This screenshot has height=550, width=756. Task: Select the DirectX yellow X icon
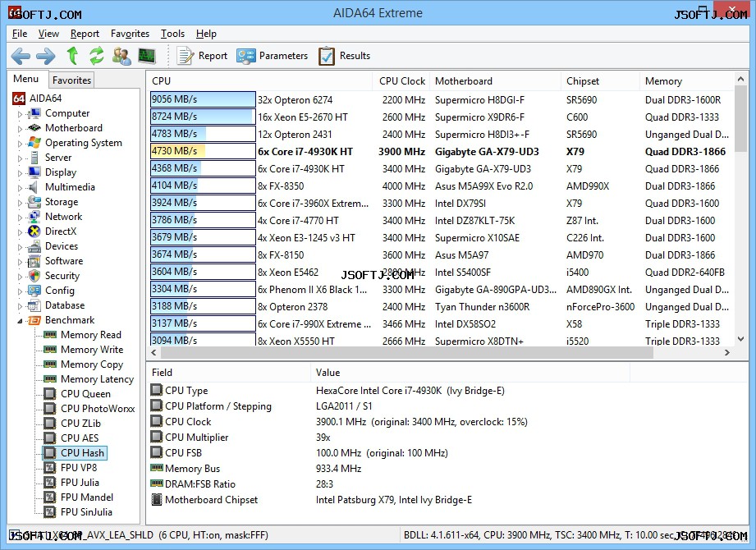tap(34, 231)
